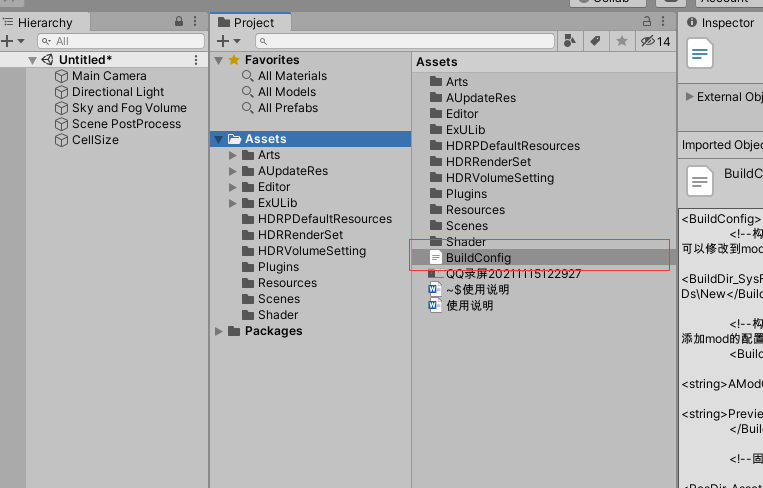Expand the Packages folder
This screenshot has width=763, height=488.
point(219,331)
